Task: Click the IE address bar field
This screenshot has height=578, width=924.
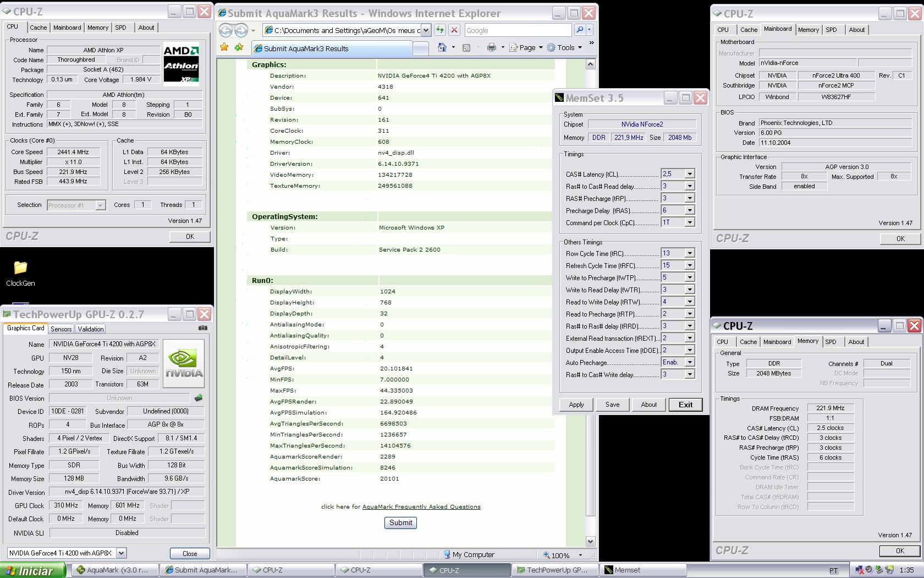Action: coord(342,30)
